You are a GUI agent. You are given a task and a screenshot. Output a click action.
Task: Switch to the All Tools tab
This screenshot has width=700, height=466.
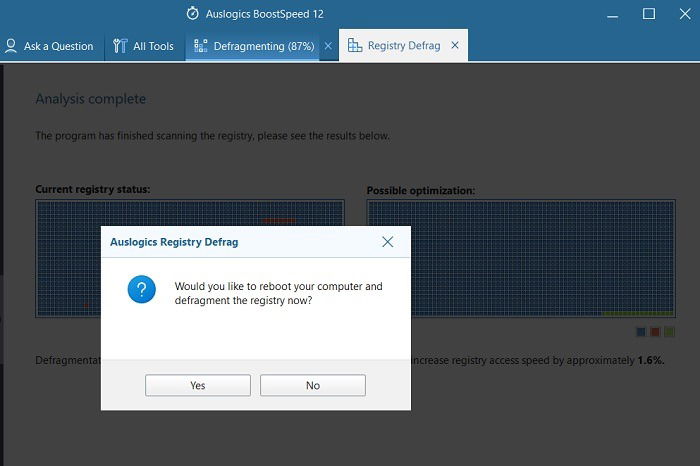pyautogui.click(x=143, y=46)
